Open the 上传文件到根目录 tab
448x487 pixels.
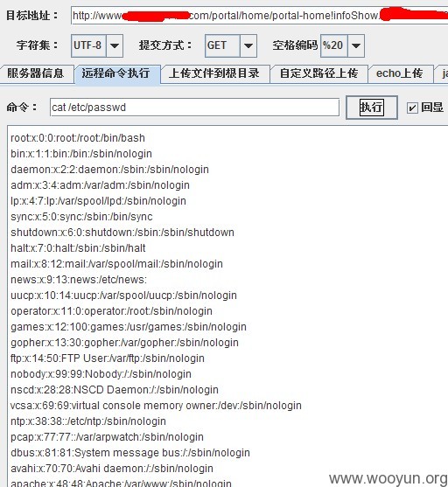(x=215, y=73)
